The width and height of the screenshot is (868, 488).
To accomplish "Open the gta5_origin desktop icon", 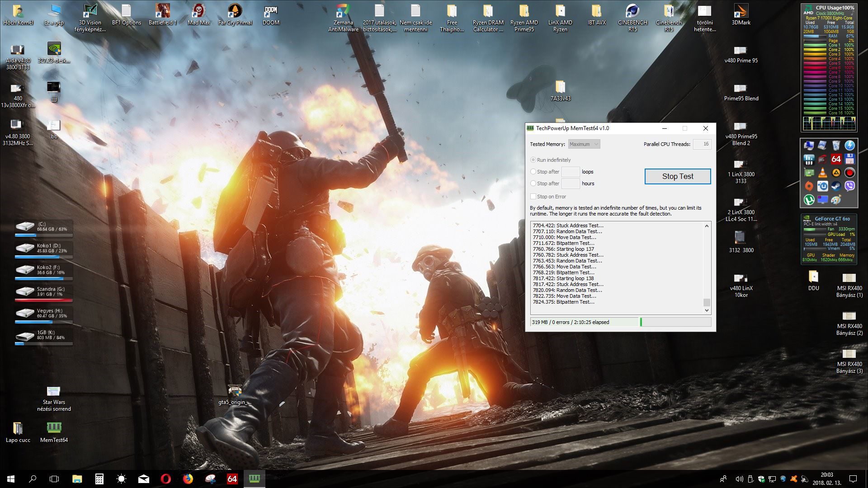I will point(235,395).
